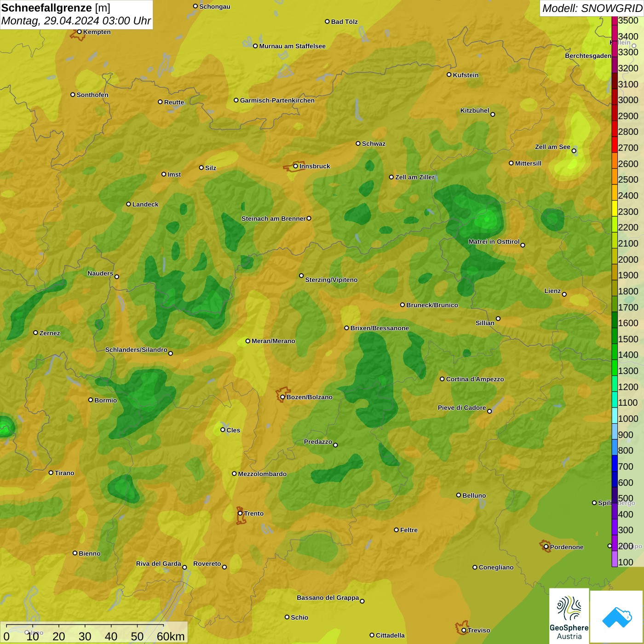644x644 pixels.
Task: Click the 'Sterzing/Vipiteno' place label
Action: [331, 280]
